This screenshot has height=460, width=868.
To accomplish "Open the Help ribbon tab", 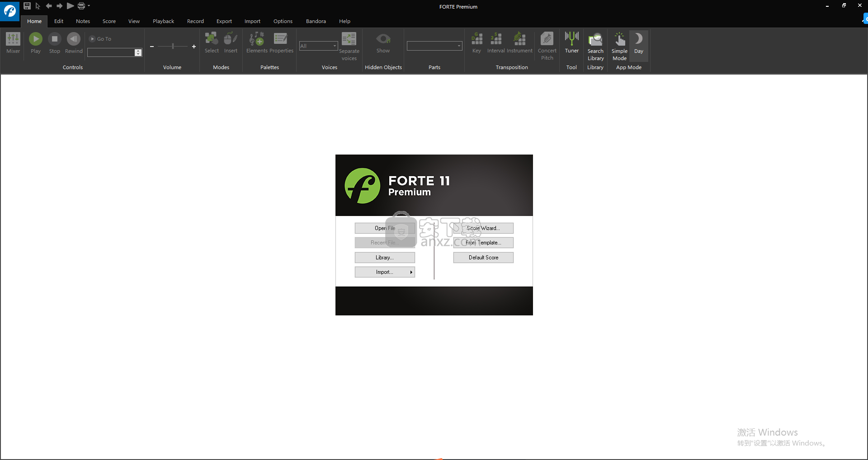I will click(344, 21).
